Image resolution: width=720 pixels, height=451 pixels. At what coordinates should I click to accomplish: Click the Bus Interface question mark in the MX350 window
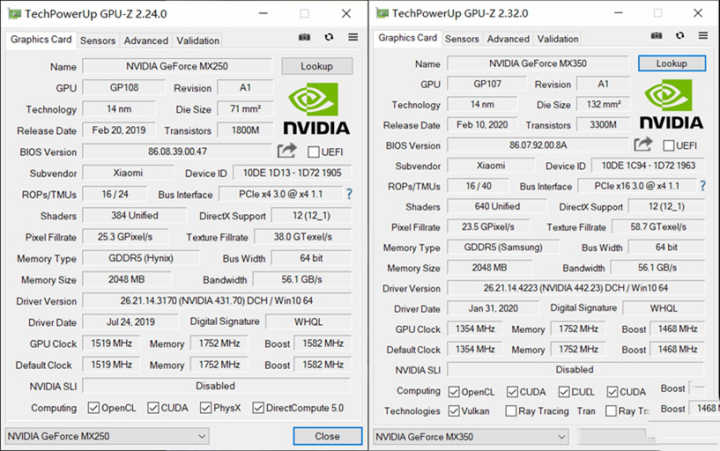(x=702, y=186)
